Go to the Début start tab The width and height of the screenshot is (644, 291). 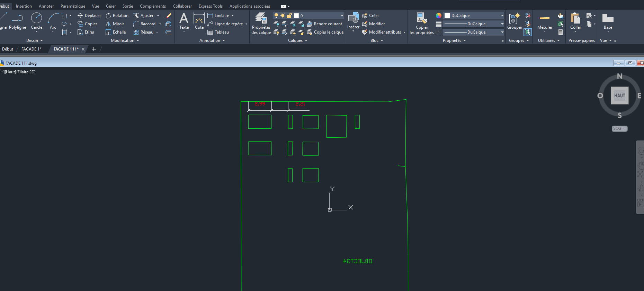pyautogui.click(x=8, y=49)
